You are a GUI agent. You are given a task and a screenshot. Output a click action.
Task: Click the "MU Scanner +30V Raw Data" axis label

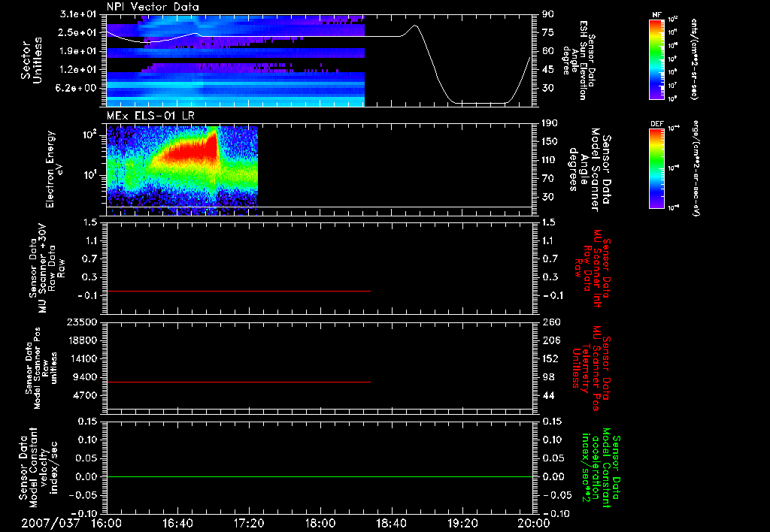coord(47,268)
